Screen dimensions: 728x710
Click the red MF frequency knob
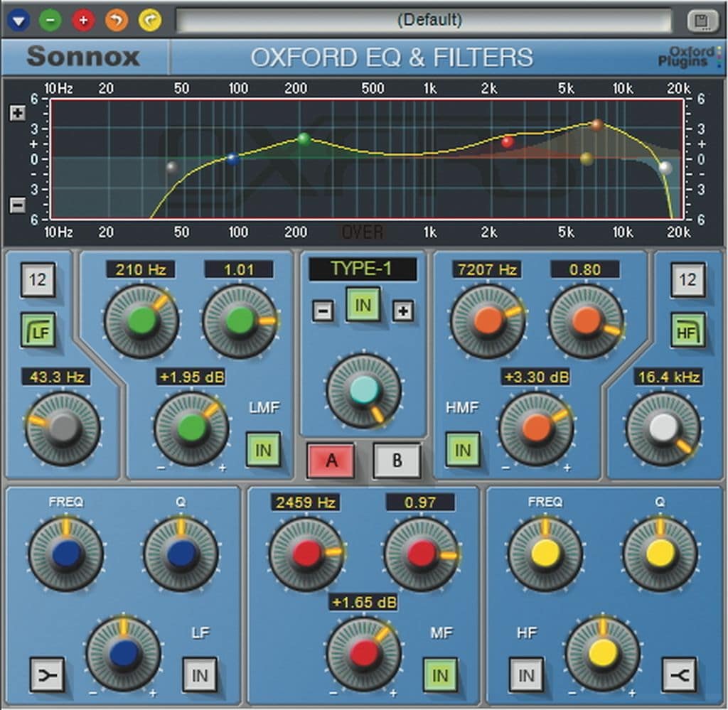pyautogui.click(x=306, y=554)
